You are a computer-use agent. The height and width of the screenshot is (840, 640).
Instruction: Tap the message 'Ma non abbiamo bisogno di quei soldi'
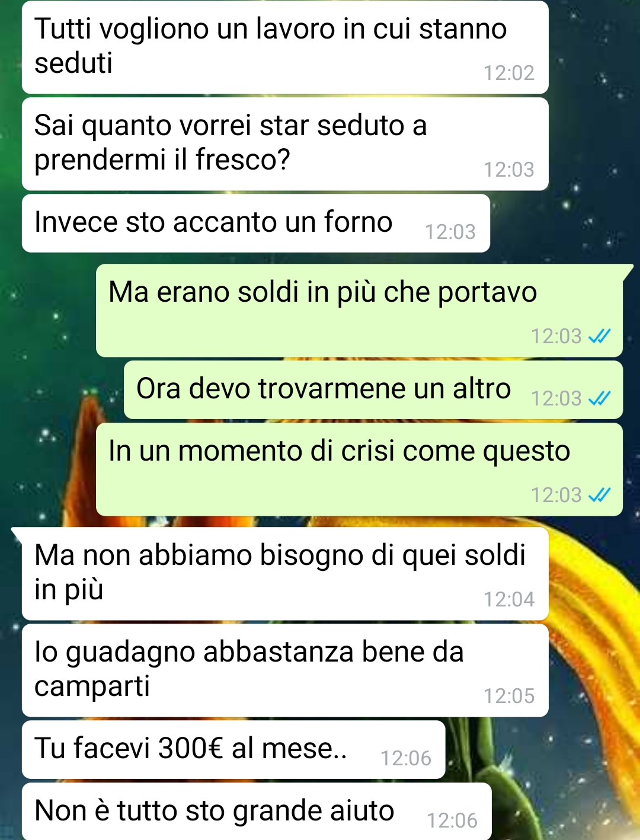[285, 574]
